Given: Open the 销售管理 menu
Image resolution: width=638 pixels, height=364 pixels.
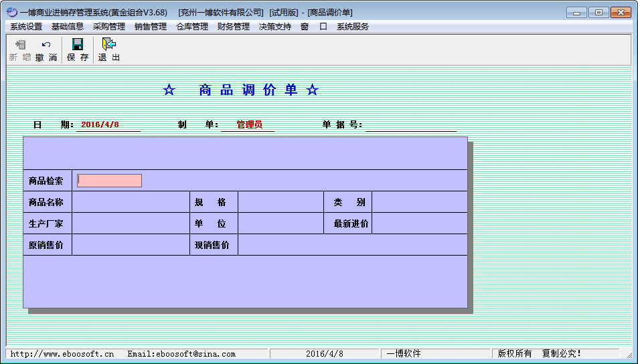Looking at the screenshot, I should tap(151, 27).
